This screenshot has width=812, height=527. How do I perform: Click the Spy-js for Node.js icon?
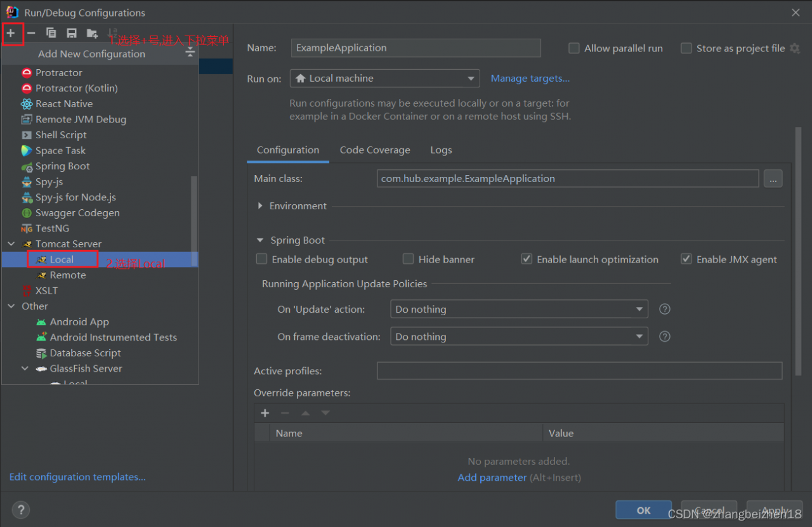(x=27, y=197)
